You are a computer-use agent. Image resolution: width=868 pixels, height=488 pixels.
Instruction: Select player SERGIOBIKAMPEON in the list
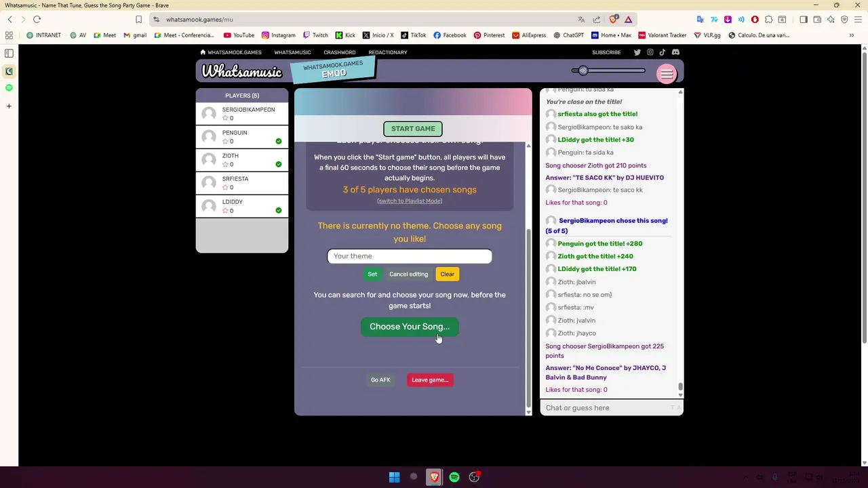242,113
